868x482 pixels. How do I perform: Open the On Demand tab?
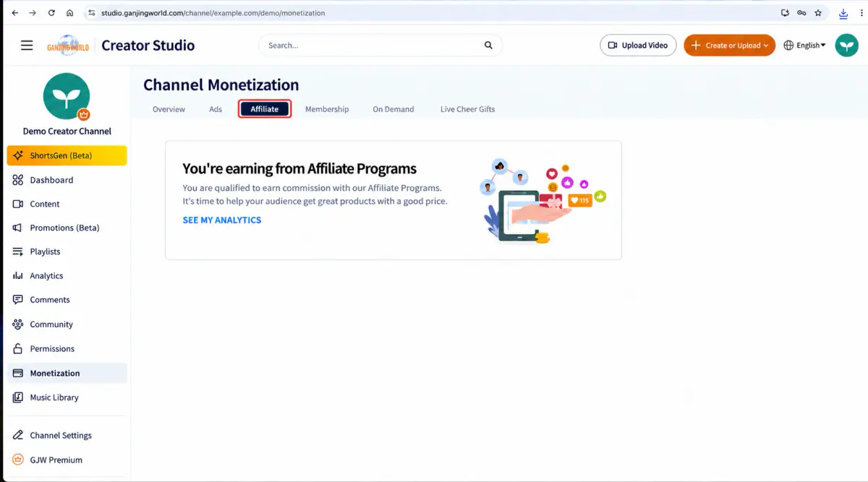[x=393, y=109]
